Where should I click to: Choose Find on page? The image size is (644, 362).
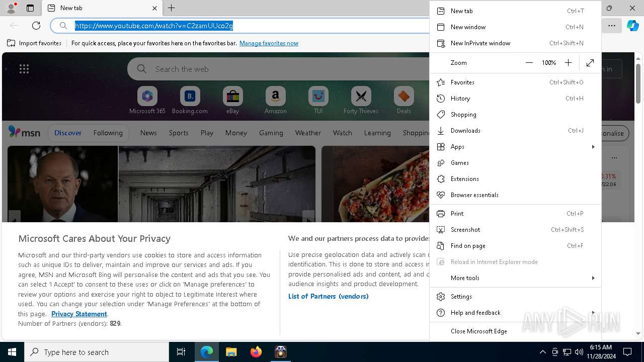point(515,246)
